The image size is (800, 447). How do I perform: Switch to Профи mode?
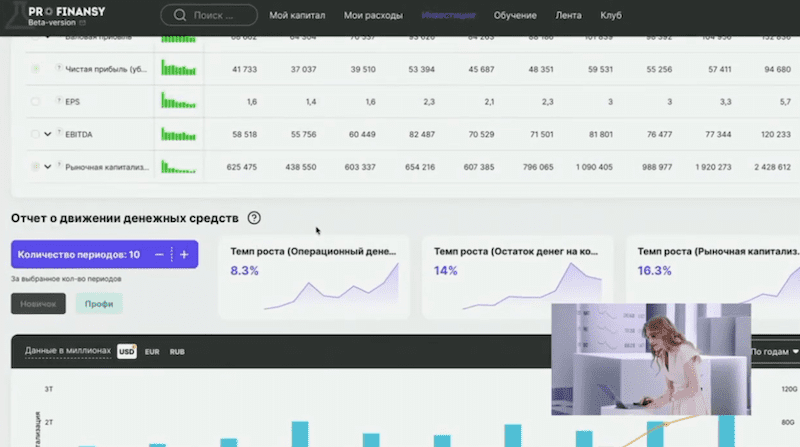point(99,304)
